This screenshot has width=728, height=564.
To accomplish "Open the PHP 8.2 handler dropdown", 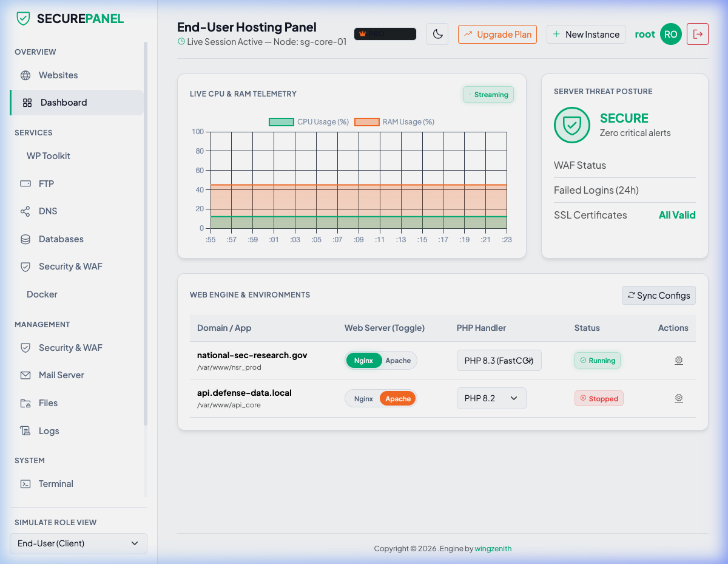I will (x=491, y=398).
